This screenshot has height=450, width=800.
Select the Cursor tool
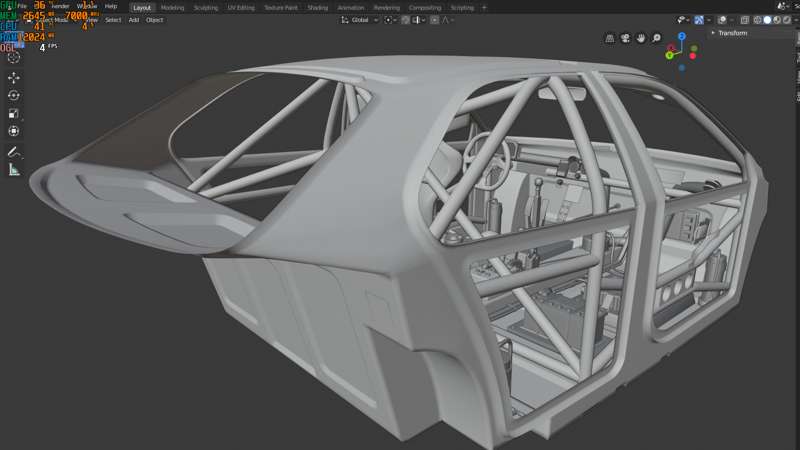tap(14, 58)
